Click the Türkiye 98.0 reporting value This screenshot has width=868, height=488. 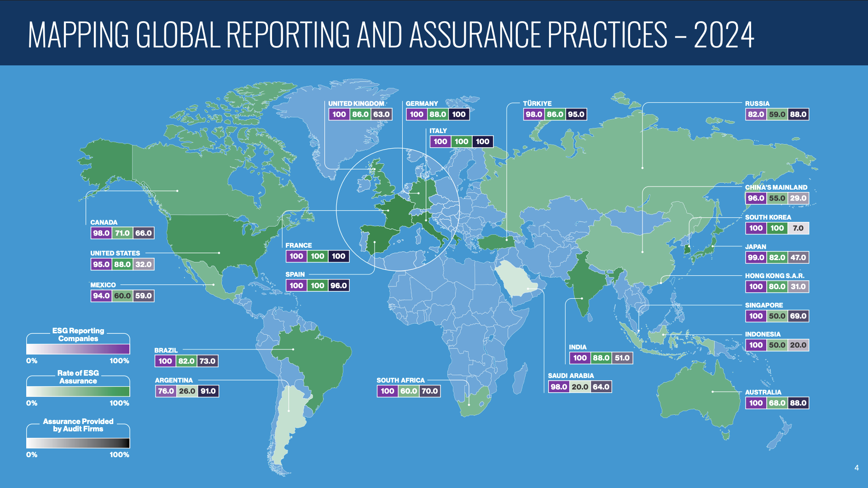tap(534, 114)
